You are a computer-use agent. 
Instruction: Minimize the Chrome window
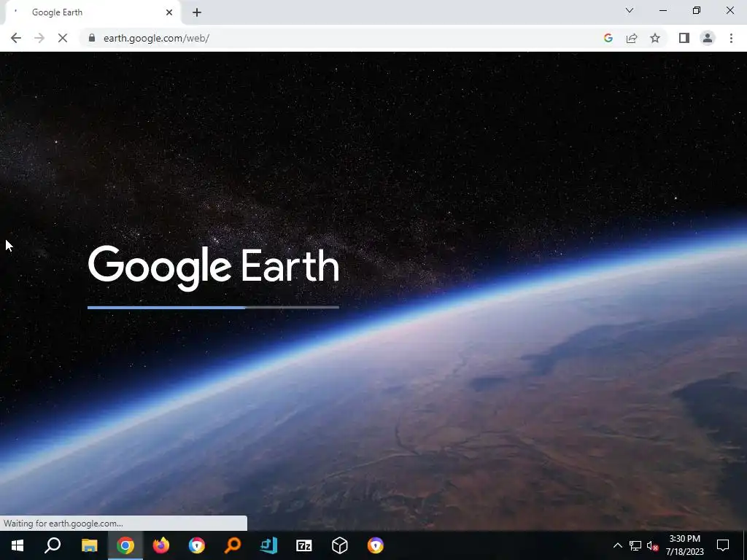pos(663,10)
